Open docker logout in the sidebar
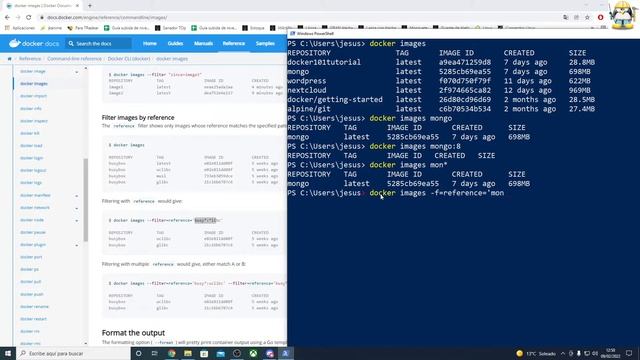 pos(33,170)
